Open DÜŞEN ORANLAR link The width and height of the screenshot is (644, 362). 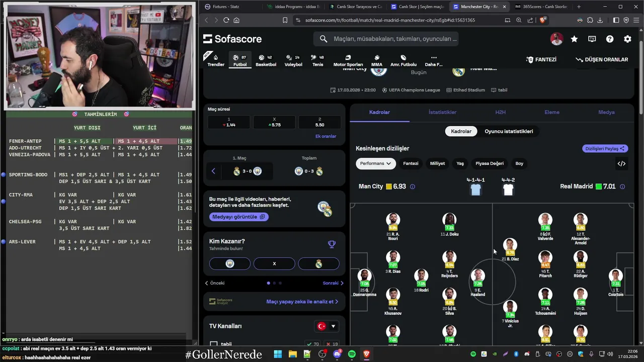click(x=602, y=59)
